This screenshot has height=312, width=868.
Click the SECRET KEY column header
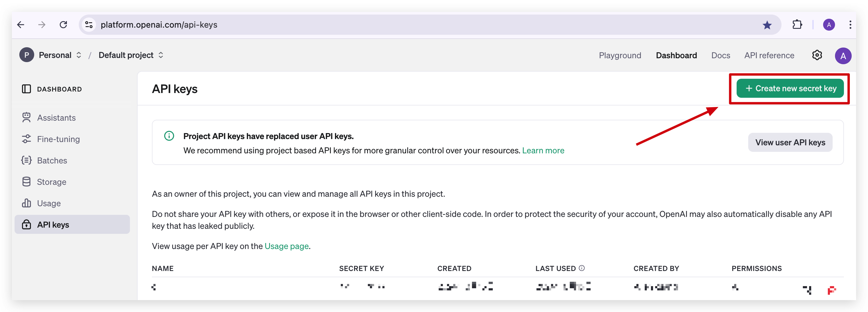(361, 268)
